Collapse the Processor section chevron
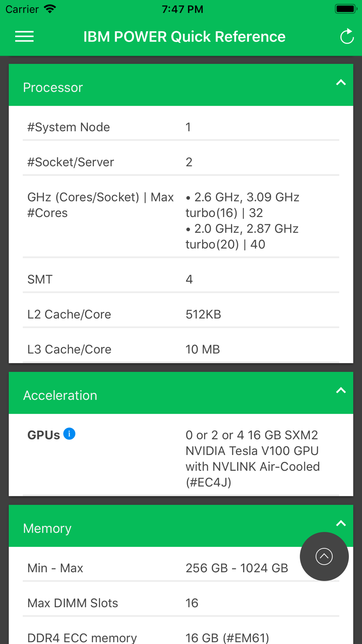 (x=341, y=83)
